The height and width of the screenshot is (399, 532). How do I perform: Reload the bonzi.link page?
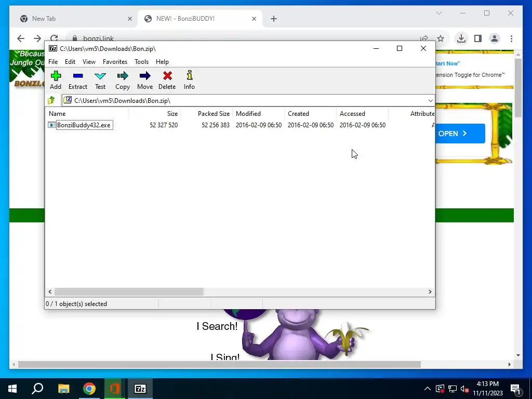coord(54,38)
